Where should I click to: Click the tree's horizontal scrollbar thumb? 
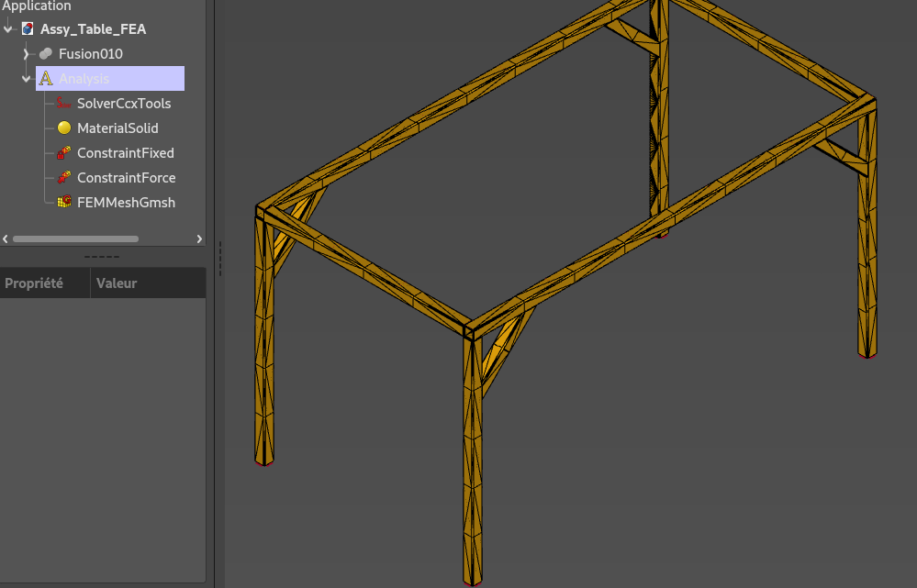click(x=75, y=239)
